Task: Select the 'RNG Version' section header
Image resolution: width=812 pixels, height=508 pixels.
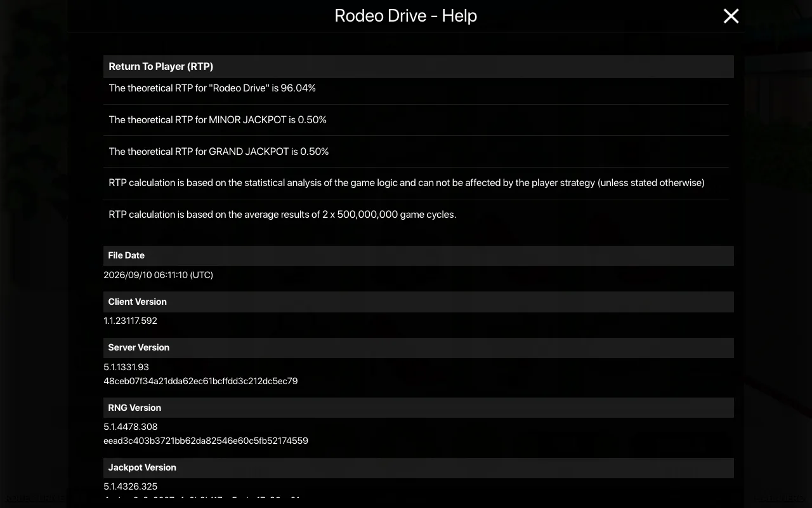Action: pos(419,408)
